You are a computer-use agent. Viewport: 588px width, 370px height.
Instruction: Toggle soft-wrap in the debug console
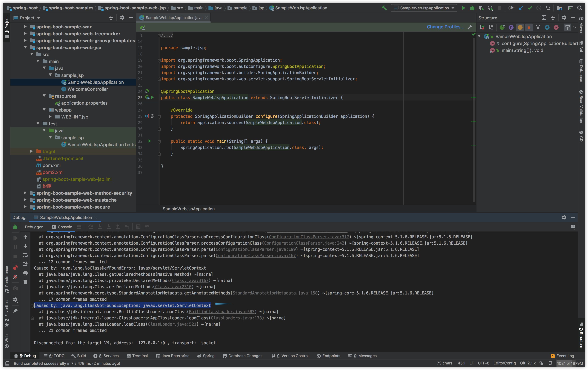tap(25, 255)
